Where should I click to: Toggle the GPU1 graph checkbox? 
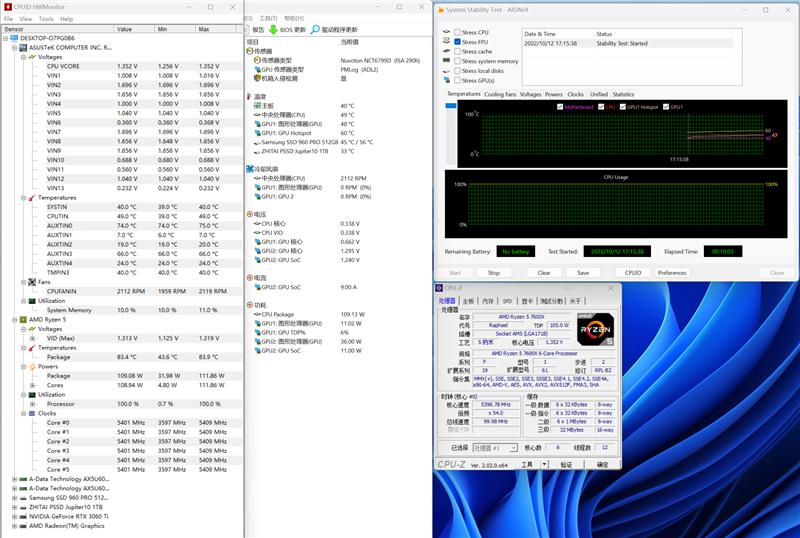pyautogui.click(x=666, y=107)
